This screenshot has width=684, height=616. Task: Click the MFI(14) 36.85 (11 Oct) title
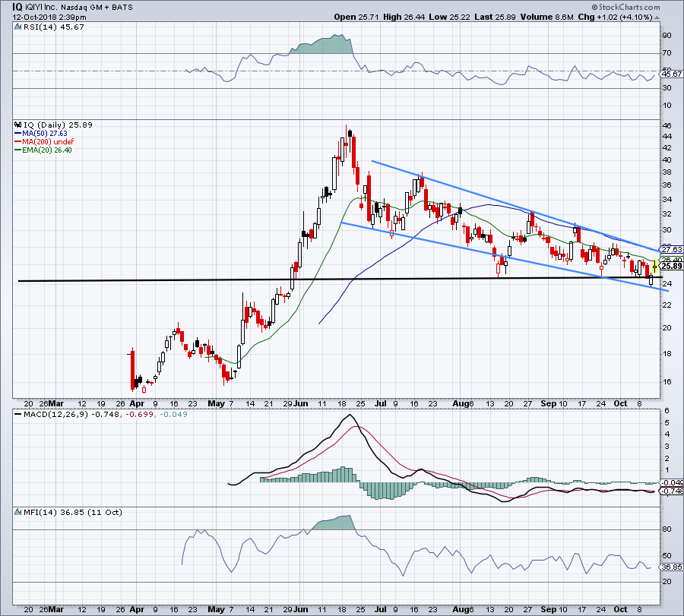pos(72,512)
